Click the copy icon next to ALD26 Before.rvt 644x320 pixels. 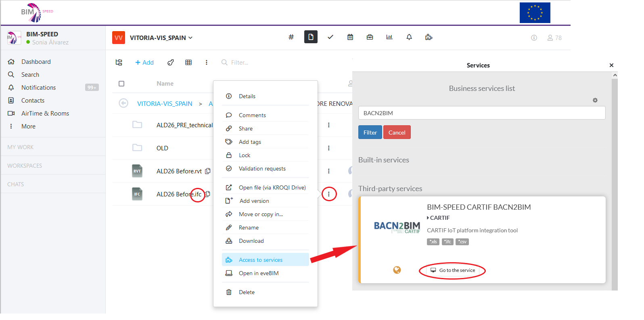coord(208,171)
